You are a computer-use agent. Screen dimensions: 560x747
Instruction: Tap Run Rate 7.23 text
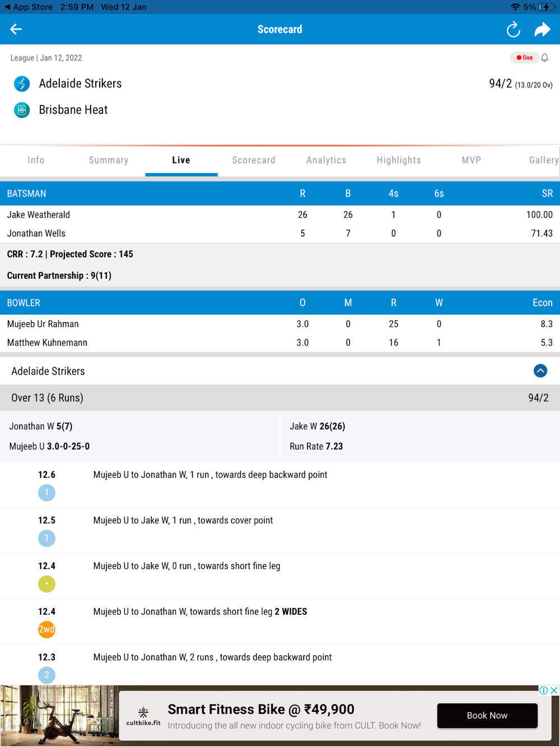[316, 446]
